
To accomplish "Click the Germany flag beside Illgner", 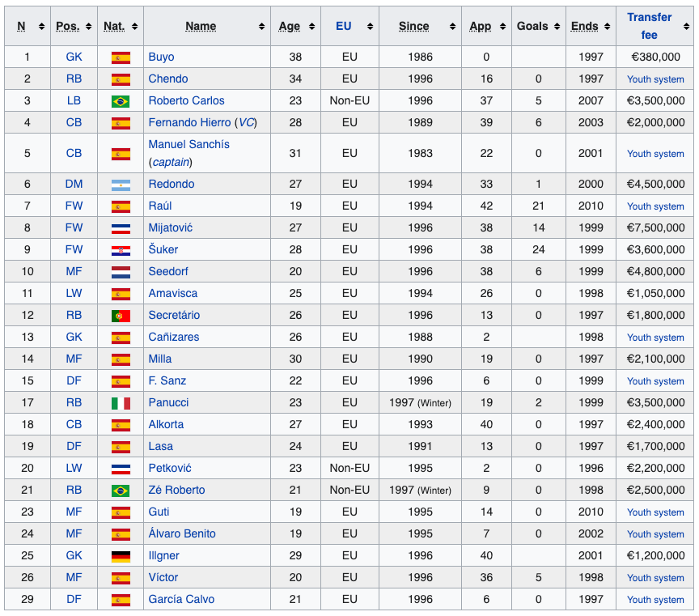I will pos(121,556).
